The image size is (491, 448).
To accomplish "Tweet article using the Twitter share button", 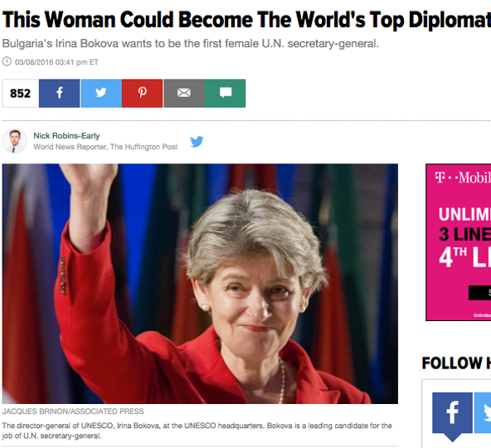I will (101, 94).
